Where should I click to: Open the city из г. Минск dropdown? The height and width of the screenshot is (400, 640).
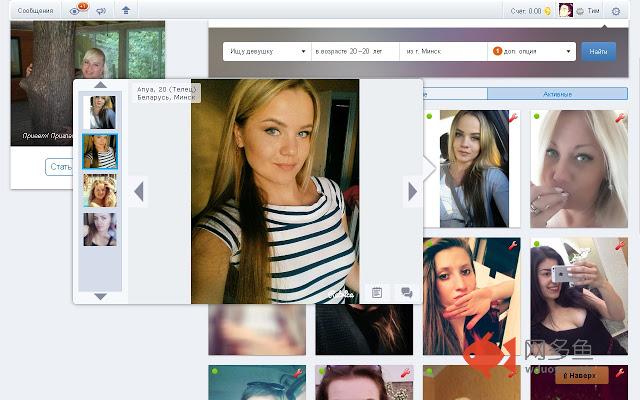(x=442, y=50)
